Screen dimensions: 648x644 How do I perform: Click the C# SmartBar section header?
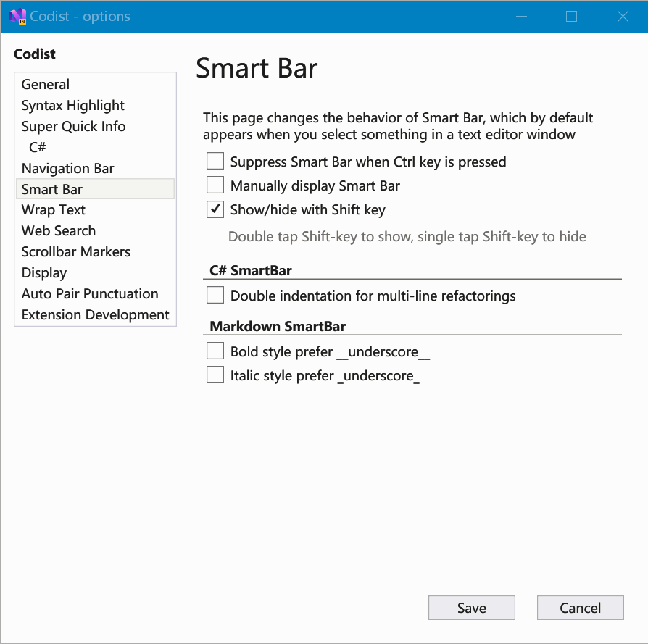(251, 271)
